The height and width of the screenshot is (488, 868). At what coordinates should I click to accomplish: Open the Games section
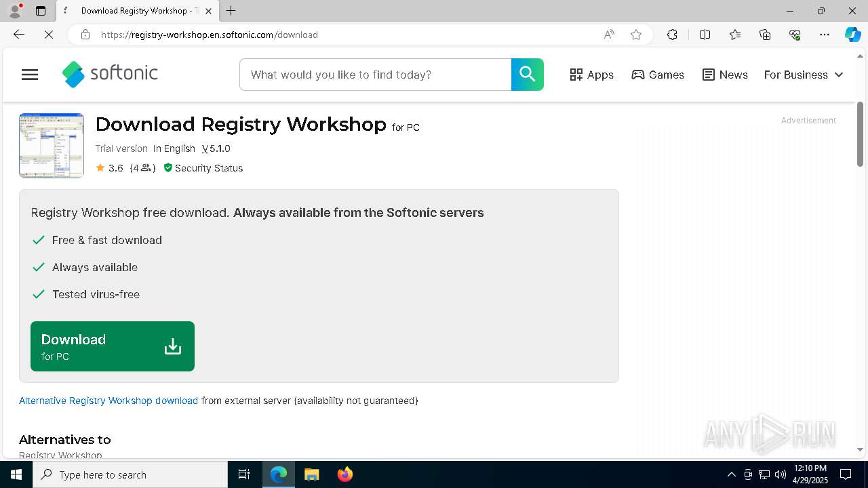pyautogui.click(x=658, y=75)
